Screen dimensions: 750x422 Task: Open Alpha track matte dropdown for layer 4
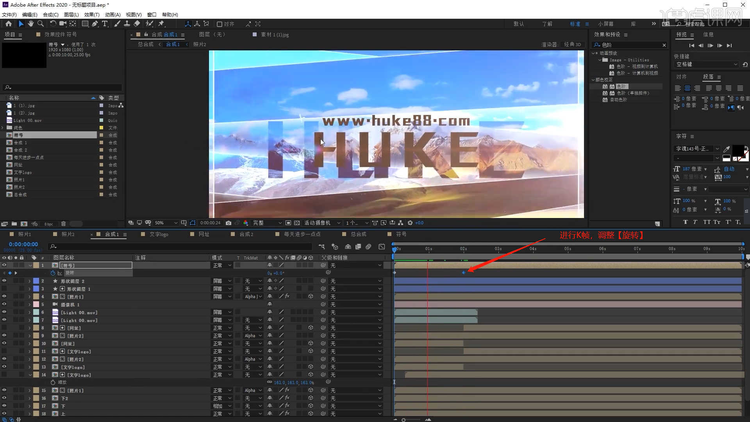253,297
